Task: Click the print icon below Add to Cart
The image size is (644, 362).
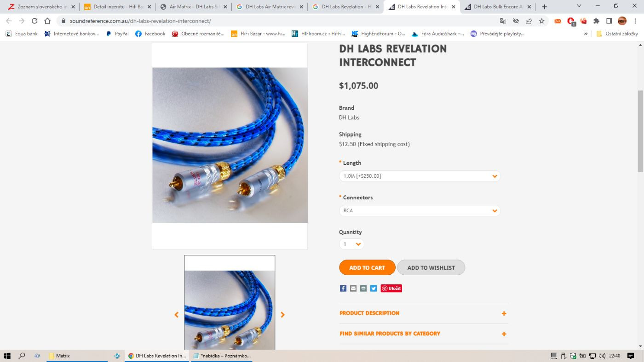Action: click(x=363, y=288)
